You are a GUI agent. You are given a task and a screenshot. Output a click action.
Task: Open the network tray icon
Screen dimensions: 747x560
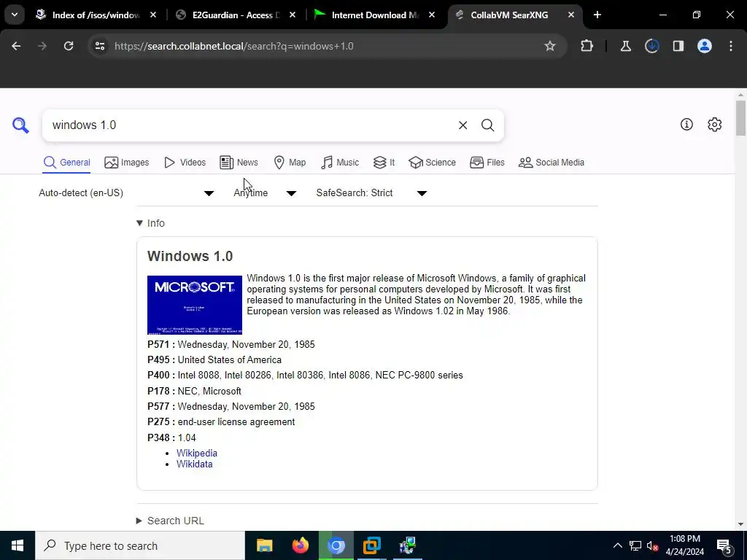(x=635, y=545)
